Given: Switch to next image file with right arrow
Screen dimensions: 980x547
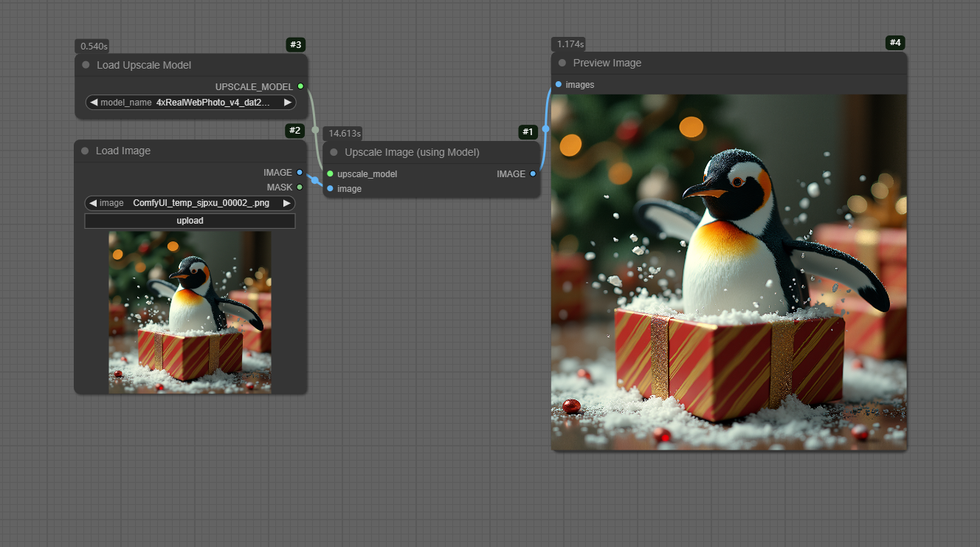Looking at the screenshot, I should point(286,203).
